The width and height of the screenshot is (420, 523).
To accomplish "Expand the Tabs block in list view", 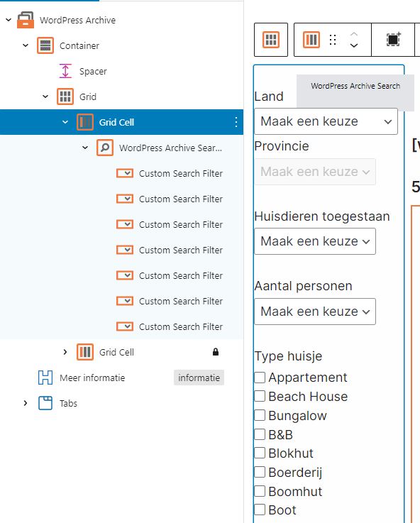I will [x=26, y=403].
